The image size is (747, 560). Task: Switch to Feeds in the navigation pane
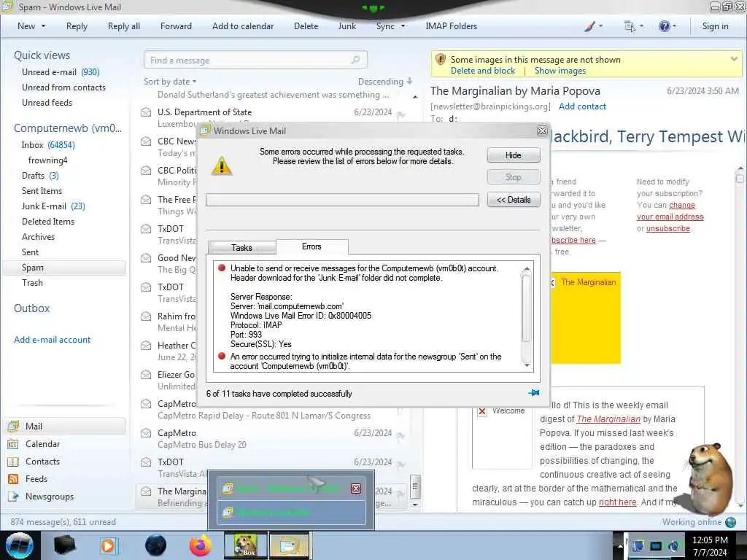click(x=36, y=478)
